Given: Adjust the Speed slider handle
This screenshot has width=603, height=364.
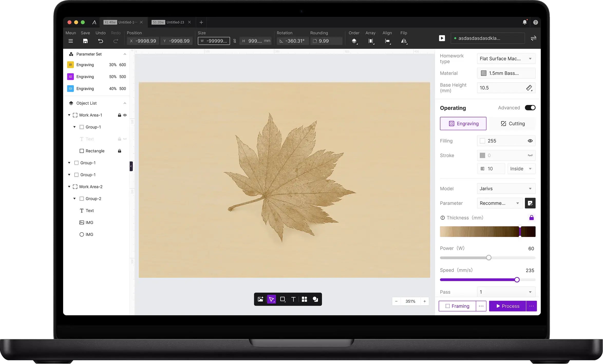Looking at the screenshot, I should pos(517,280).
